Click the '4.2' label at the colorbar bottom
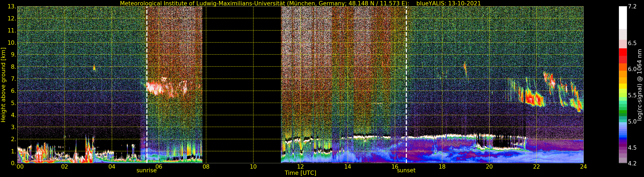 pyautogui.click(x=632, y=163)
